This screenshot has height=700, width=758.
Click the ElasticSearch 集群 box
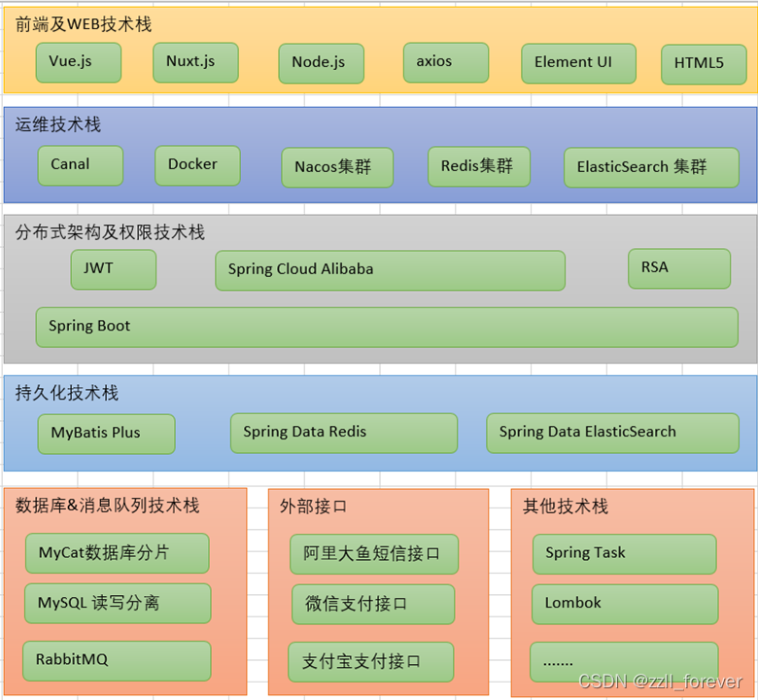[652, 167]
